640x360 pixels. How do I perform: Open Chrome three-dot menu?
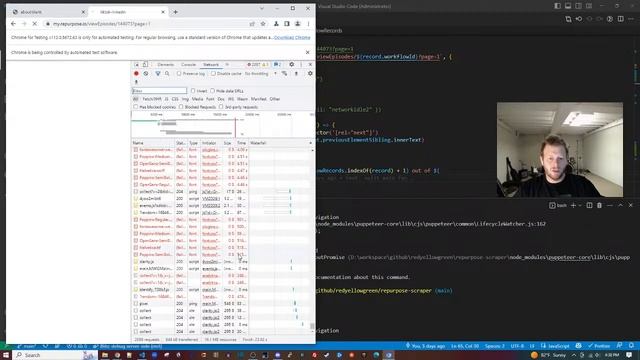pyautogui.click(x=308, y=24)
